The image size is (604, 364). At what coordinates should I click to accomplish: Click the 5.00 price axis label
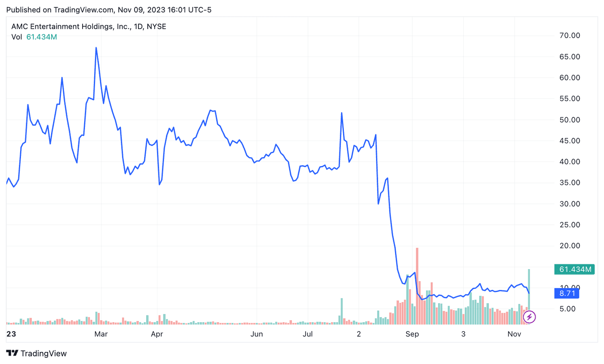567,309
